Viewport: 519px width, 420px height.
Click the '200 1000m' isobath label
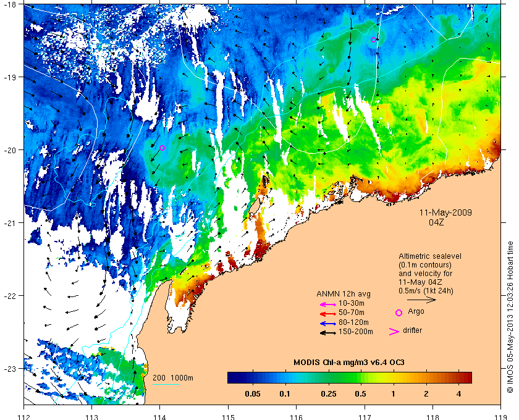click(173, 378)
